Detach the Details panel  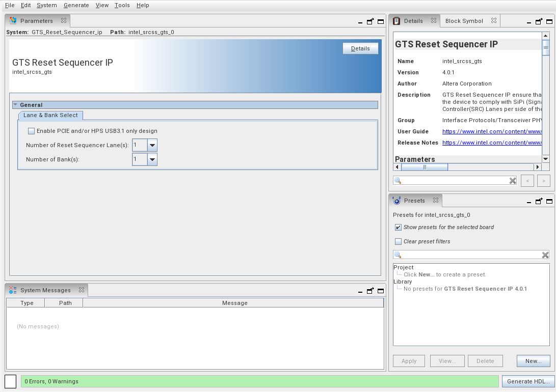click(539, 21)
